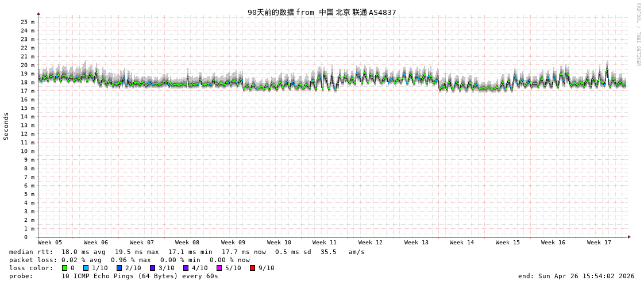Click the x-axis right end arrow
This screenshot has width=644, height=284.
coord(629,237)
